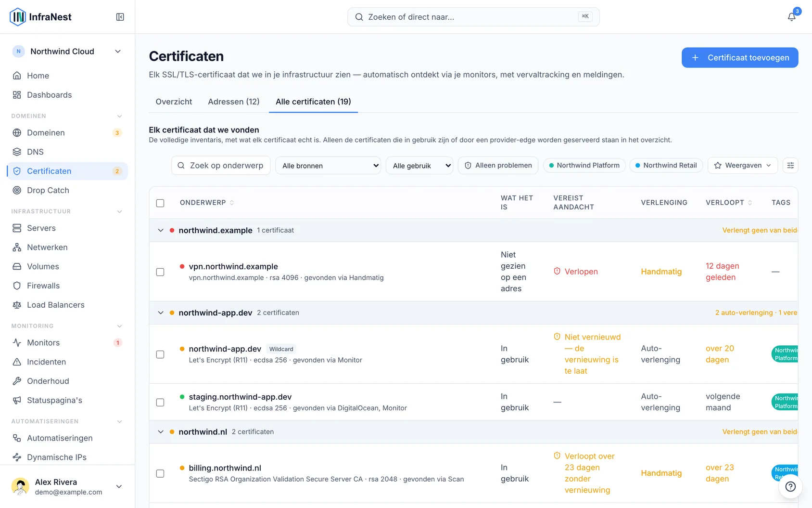Open Statuspagina's sidebar item
The width and height of the screenshot is (812, 508).
(67, 400)
